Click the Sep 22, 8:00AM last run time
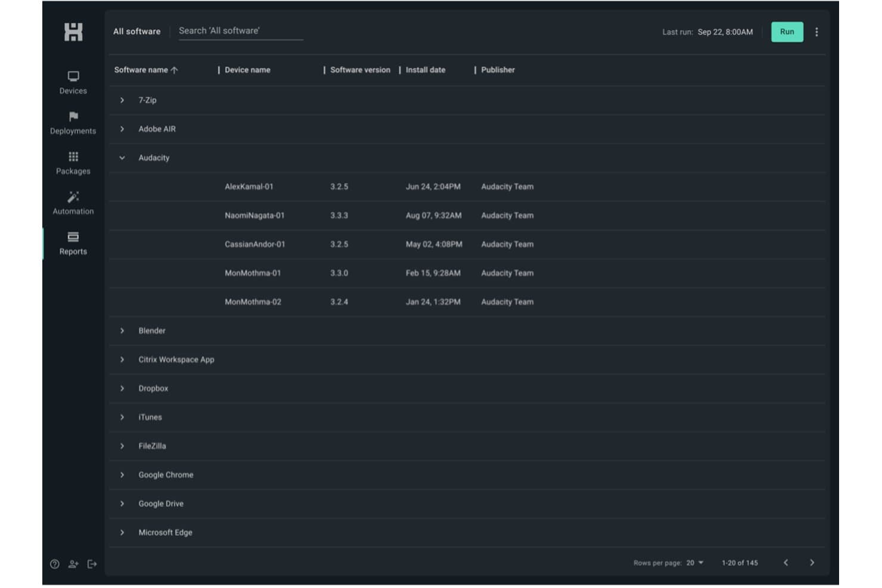This screenshot has width=882, height=588. pos(725,32)
